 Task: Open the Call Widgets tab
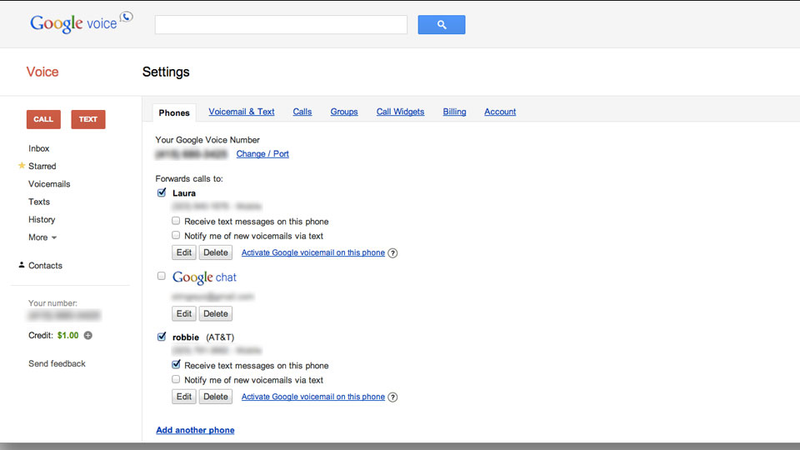click(400, 112)
